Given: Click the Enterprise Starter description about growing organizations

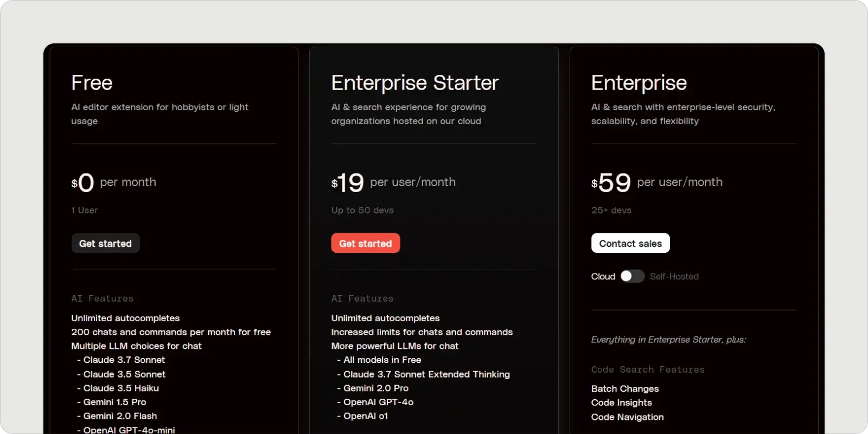Looking at the screenshot, I should coord(409,114).
